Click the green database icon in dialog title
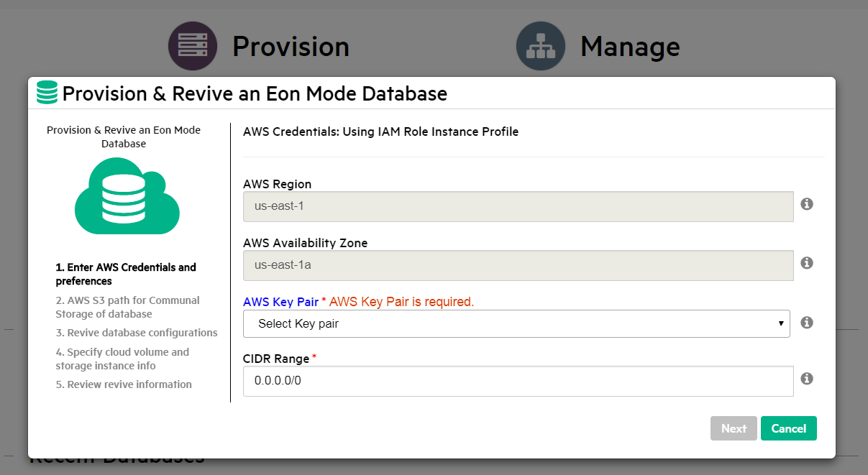The image size is (868, 475). tap(47, 93)
